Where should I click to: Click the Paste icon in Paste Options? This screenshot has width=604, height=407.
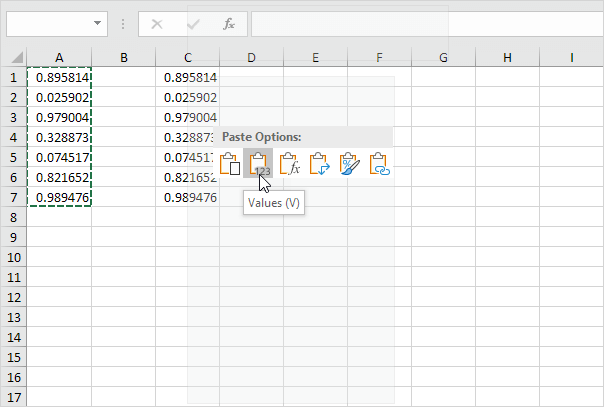point(229,164)
